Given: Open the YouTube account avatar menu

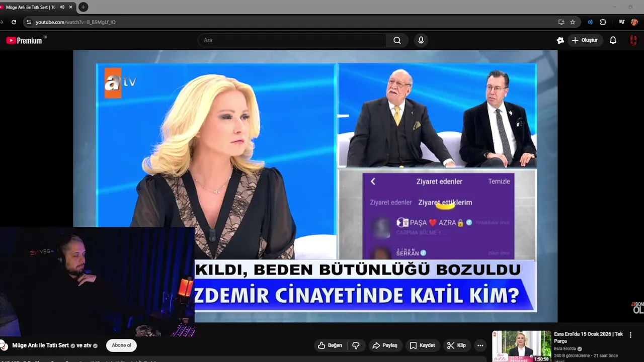Looking at the screenshot, I should click(x=633, y=40).
